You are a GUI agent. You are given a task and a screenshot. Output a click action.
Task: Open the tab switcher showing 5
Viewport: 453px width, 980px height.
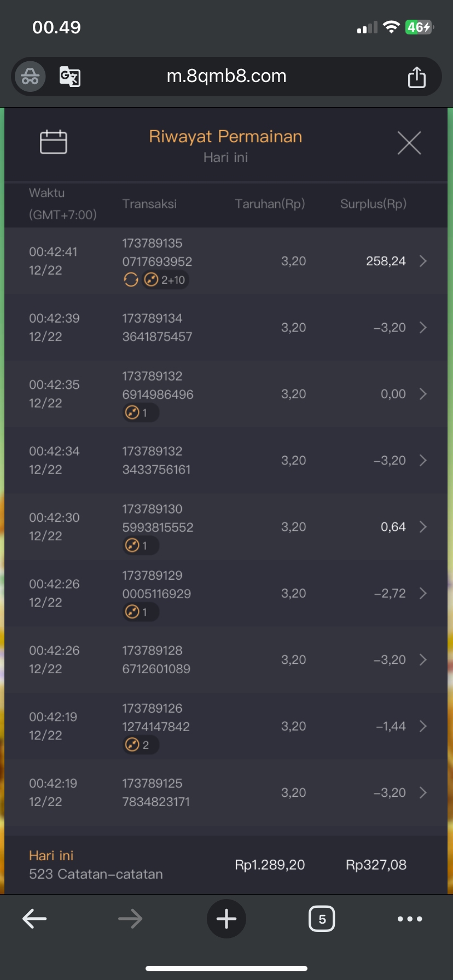pos(322,919)
